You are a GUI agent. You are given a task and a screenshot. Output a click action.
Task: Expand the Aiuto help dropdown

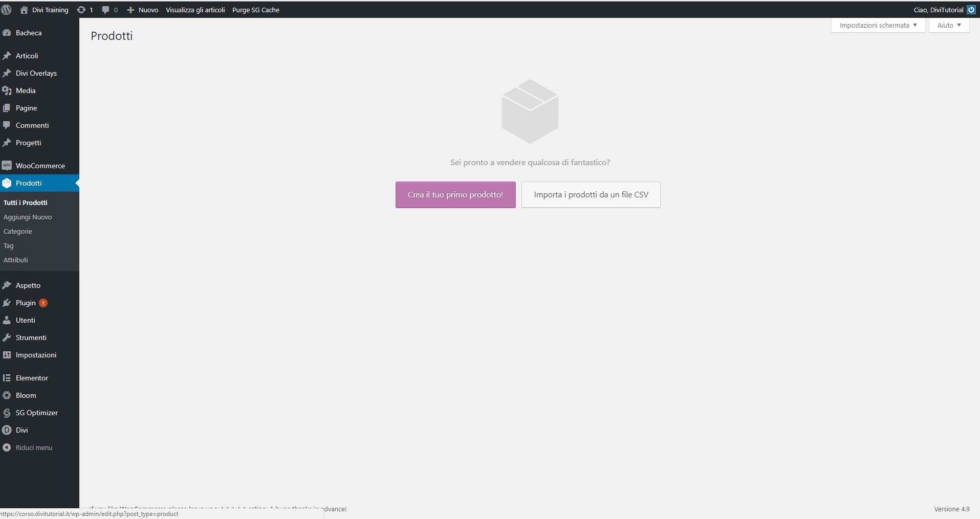click(949, 25)
